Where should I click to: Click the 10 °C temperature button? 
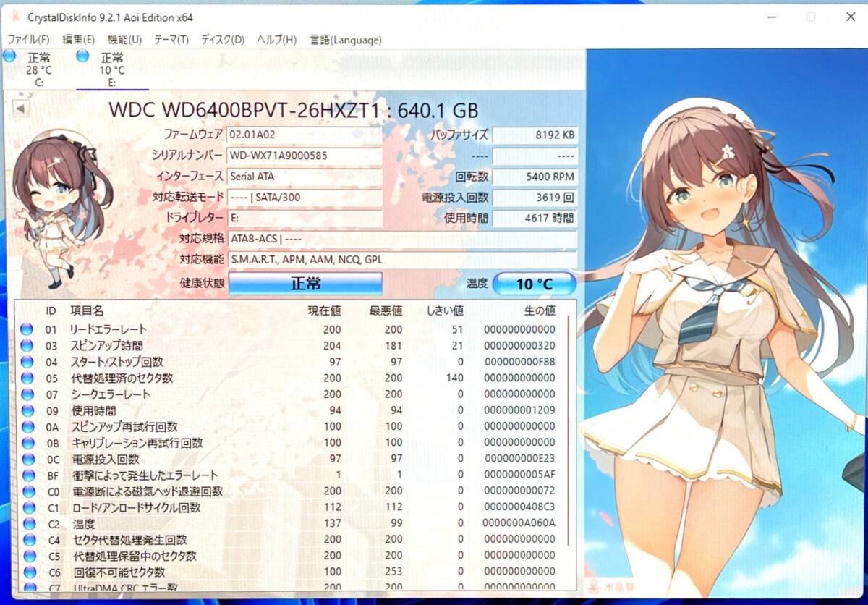click(x=535, y=284)
